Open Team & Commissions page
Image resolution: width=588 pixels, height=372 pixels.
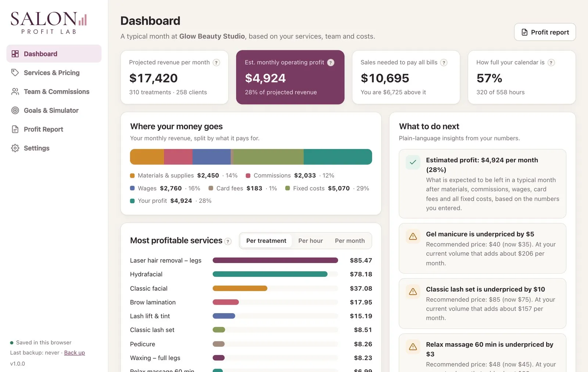pyautogui.click(x=54, y=92)
